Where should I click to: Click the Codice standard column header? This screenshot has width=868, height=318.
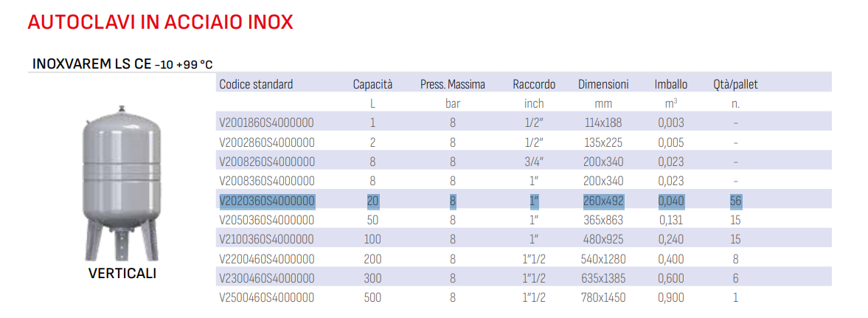256,85
